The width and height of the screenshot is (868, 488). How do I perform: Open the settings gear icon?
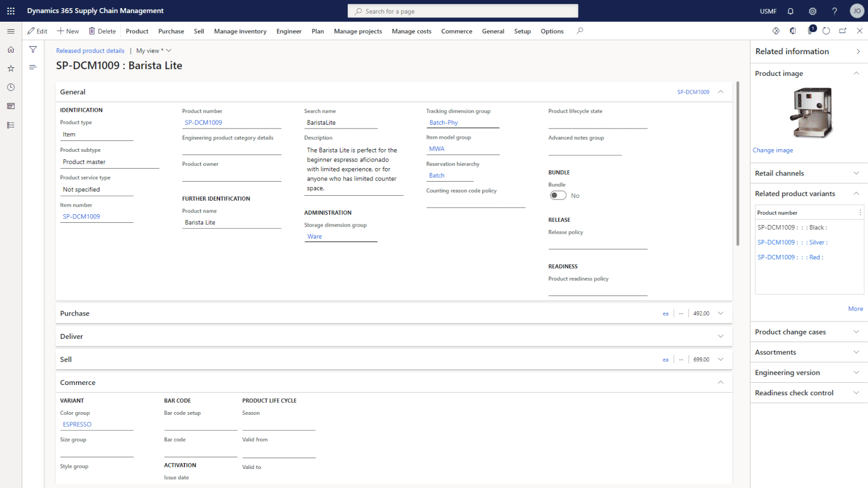click(812, 11)
